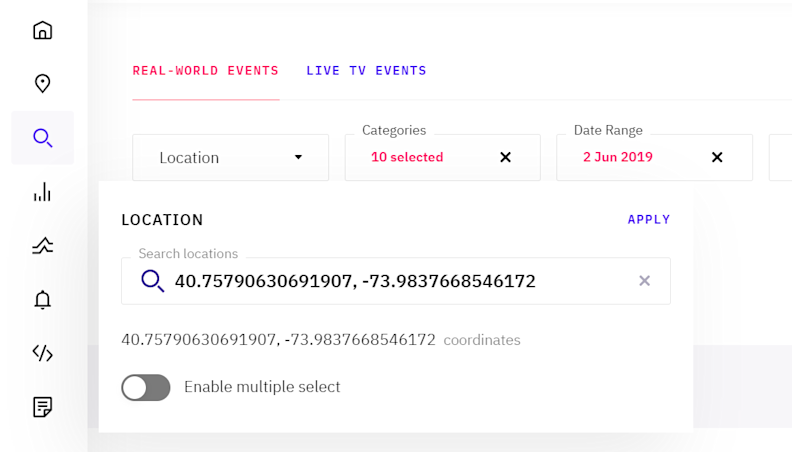Enable multiple select toggle

click(146, 387)
